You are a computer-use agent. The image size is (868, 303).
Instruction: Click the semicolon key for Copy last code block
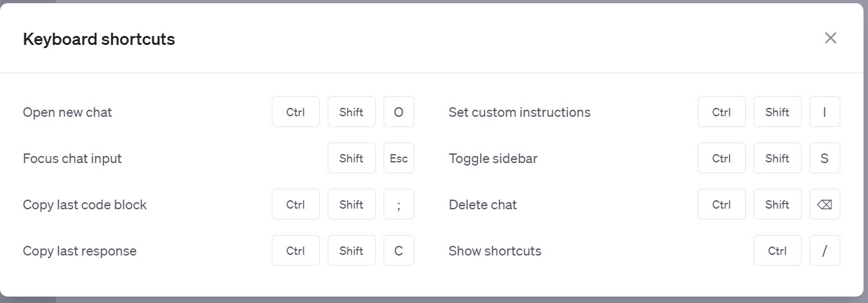click(x=399, y=205)
